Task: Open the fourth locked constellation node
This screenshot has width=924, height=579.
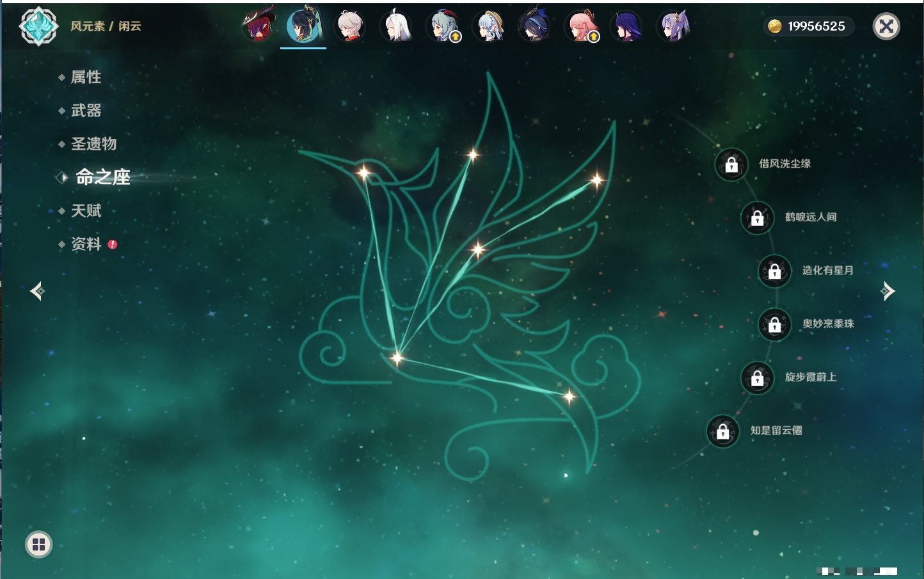Action: click(x=774, y=324)
